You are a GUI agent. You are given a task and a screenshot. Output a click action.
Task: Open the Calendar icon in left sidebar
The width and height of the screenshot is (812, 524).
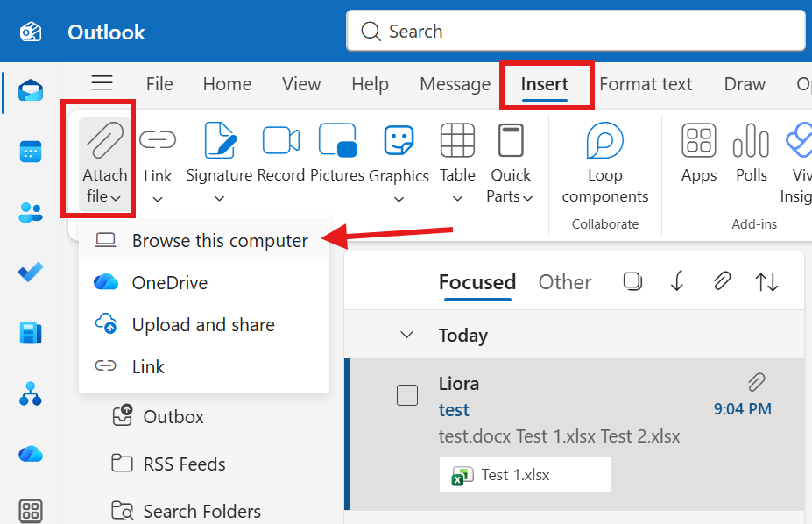[31, 152]
